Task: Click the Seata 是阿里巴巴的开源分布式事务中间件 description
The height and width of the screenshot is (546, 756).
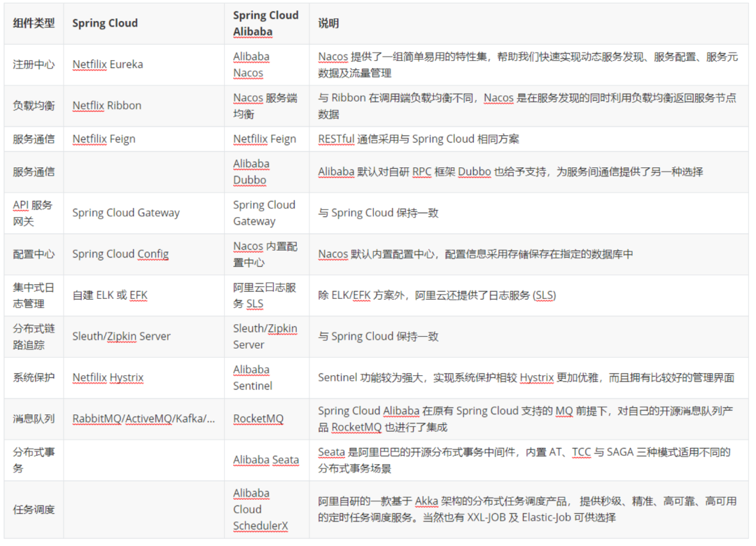Action: click(524, 460)
